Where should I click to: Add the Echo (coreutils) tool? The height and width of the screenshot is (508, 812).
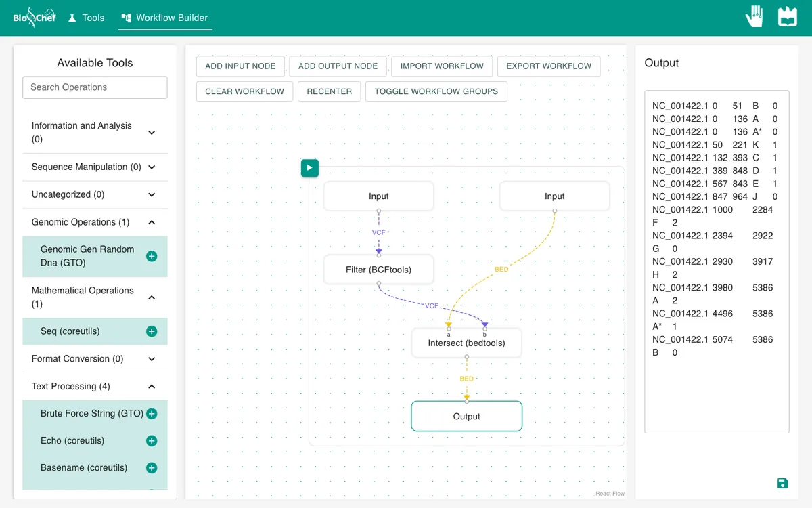[152, 441]
